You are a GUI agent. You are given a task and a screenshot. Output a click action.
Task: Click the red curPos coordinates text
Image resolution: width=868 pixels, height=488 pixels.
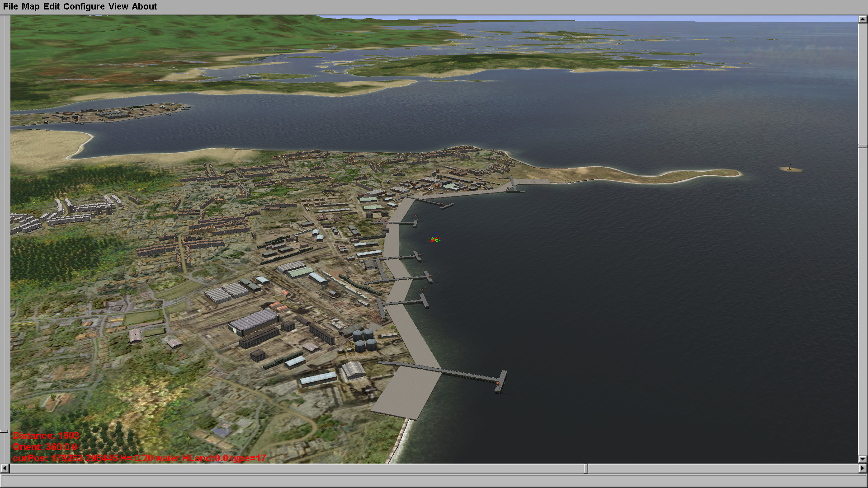coord(139,458)
